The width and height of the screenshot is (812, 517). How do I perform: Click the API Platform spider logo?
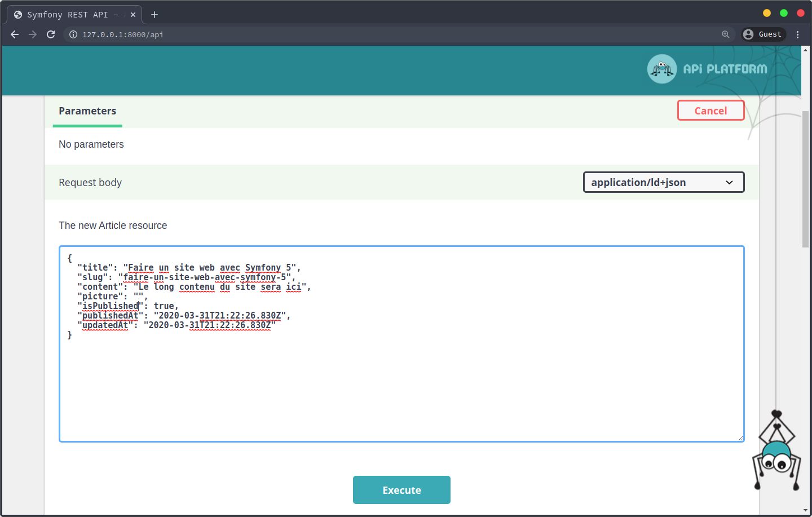pos(662,69)
